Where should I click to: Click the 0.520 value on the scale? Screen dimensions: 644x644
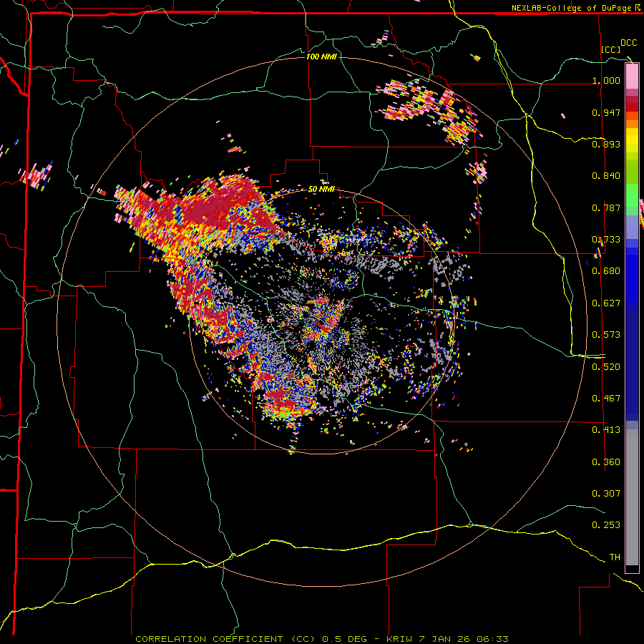click(x=606, y=367)
